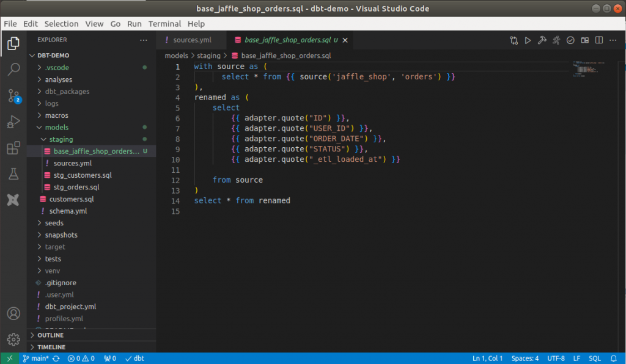Click the compare changes icon in editor toolbar
This screenshot has height=364, width=626.
pyautogui.click(x=514, y=40)
